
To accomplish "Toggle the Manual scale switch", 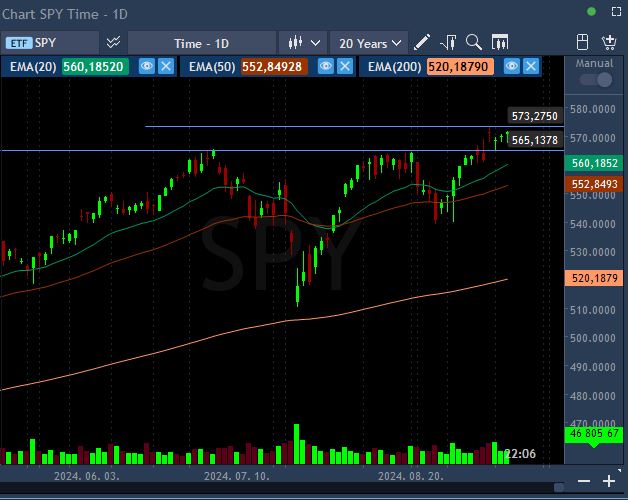I will [596, 79].
